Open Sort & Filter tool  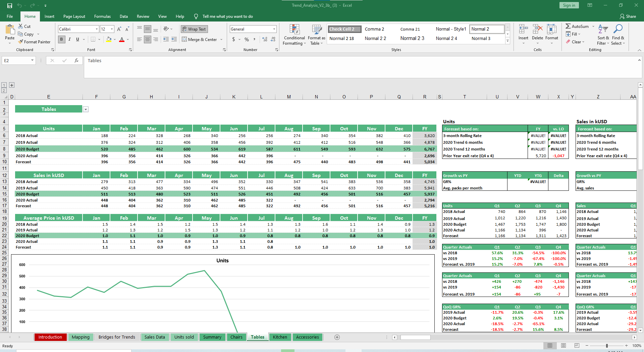[x=603, y=35]
